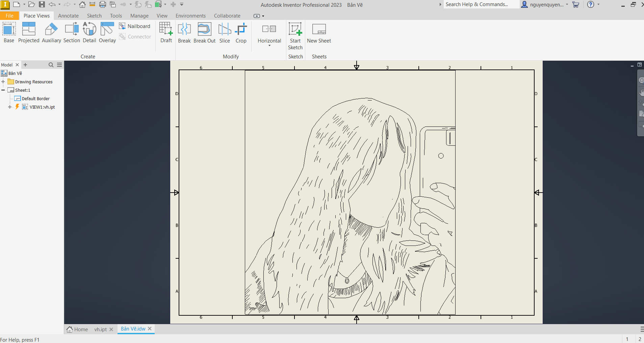Viewport: 644px width, 343px height.
Task: Create a Section view
Action: point(72,33)
